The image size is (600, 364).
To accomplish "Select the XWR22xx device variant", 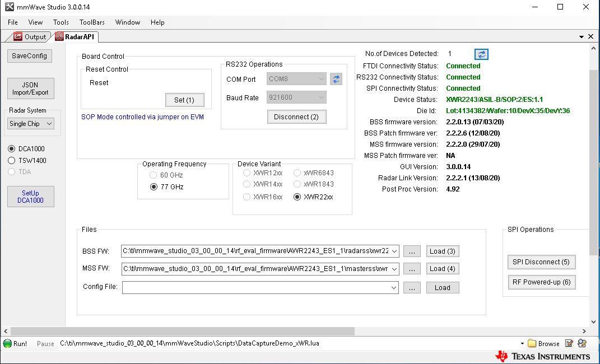I will click(297, 197).
